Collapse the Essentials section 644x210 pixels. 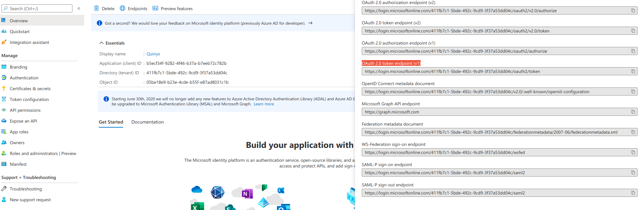tap(101, 43)
